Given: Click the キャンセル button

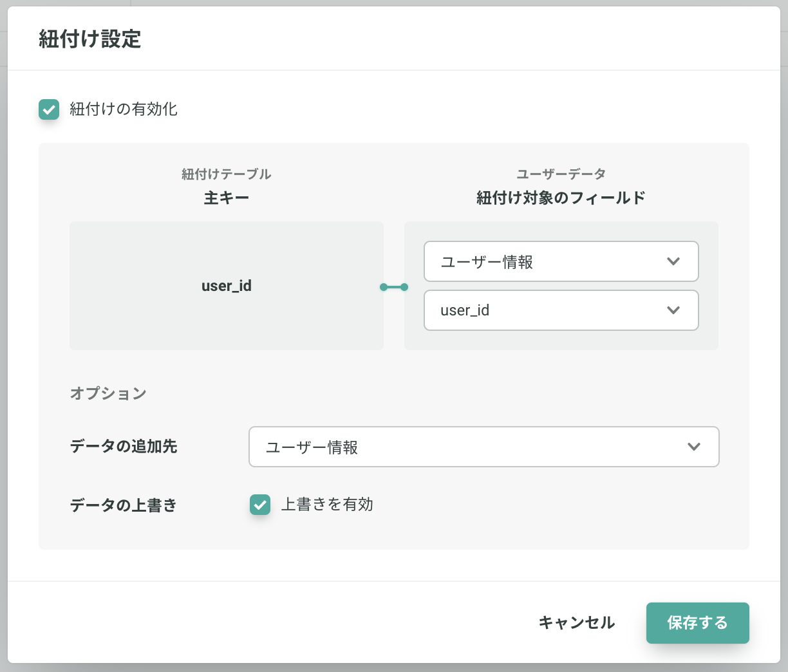Looking at the screenshot, I should [577, 623].
